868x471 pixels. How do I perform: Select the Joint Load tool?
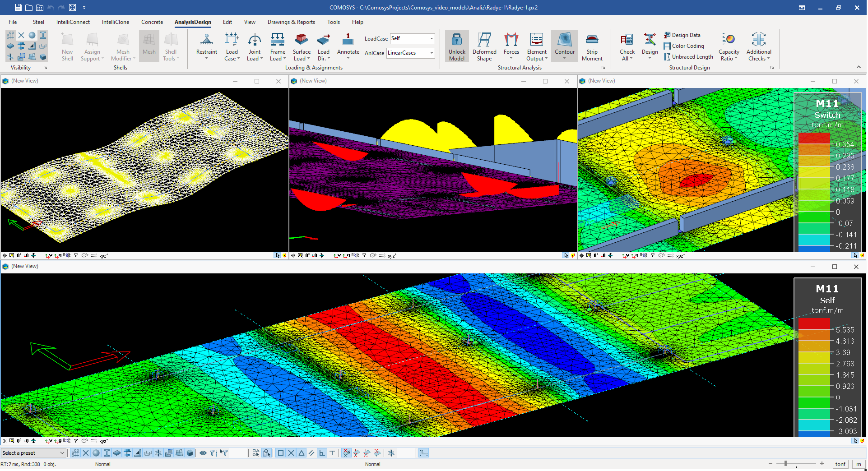click(255, 46)
